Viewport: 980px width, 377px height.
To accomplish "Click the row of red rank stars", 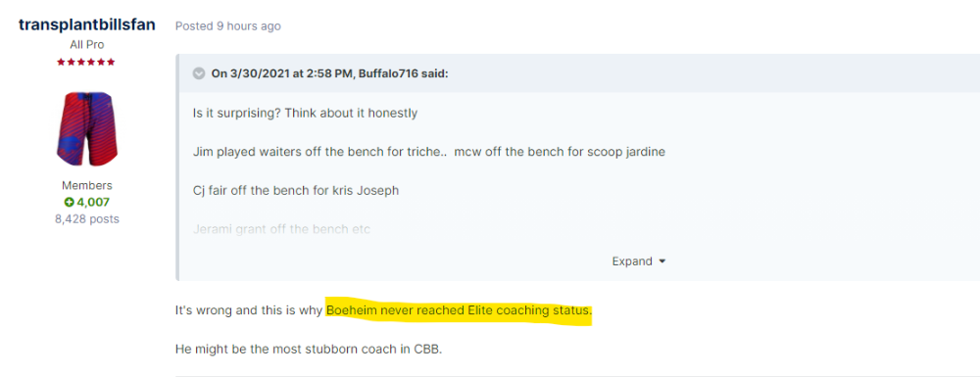I will click(x=86, y=63).
